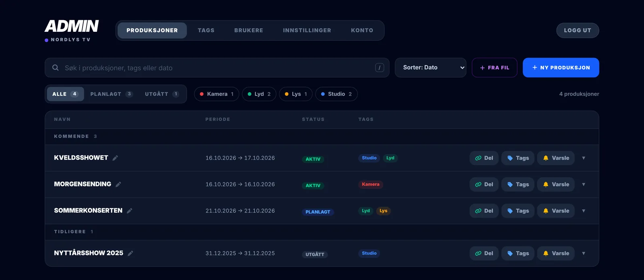Screen dimensions: 644x280
Task: Filter by UTGÅTT productions
Action: [x=162, y=94]
